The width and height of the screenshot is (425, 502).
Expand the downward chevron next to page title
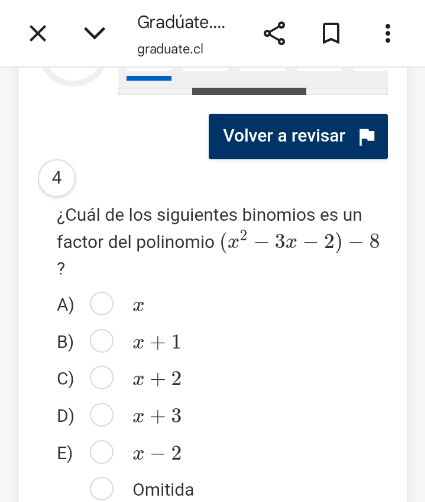pyautogui.click(x=95, y=33)
